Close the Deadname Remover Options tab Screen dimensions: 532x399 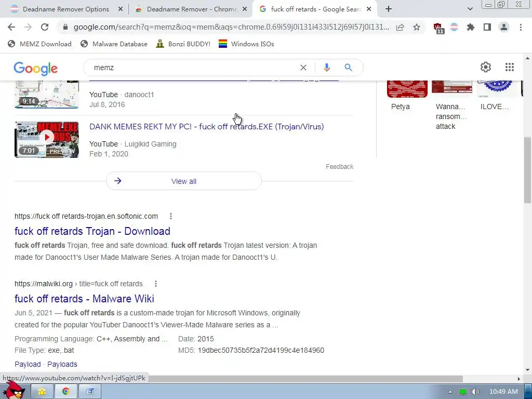click(x=121, y=9)
